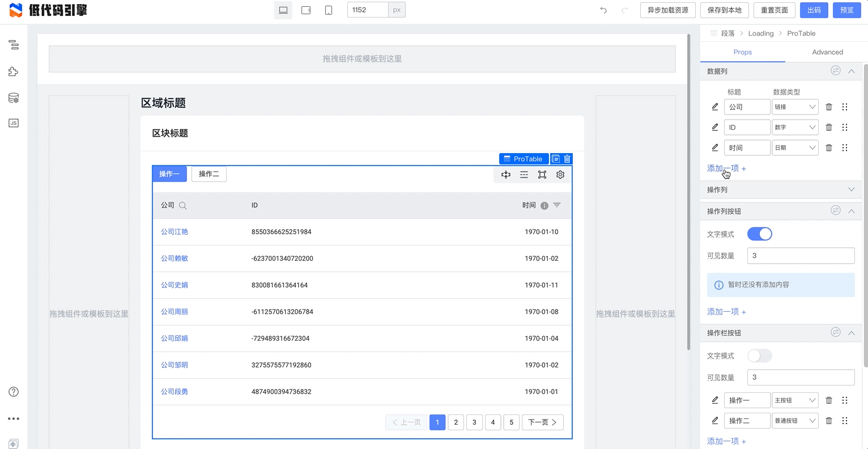The width and height of the screenshot is (868, 449).
Task: Switch canvas to phone device view
Action: point(329,10)
